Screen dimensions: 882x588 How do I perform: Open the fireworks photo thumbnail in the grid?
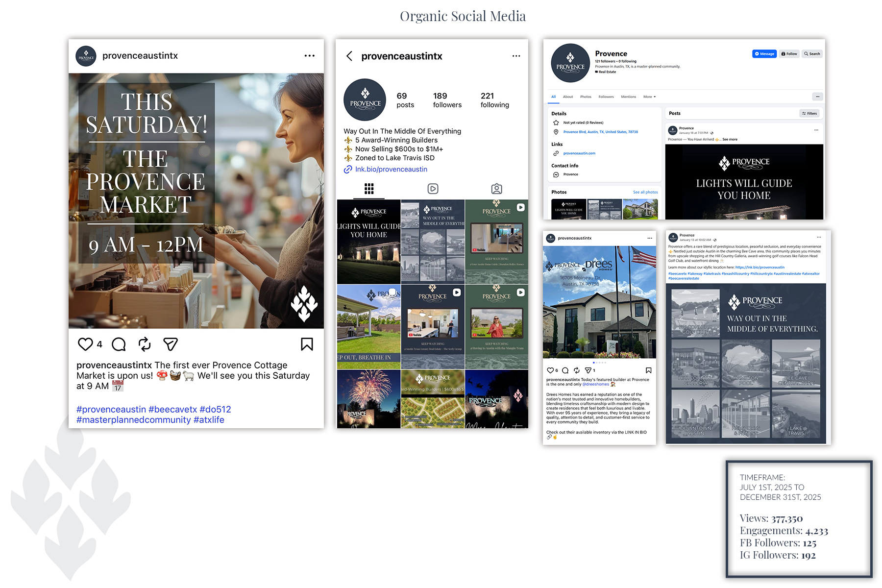click(368, 399)
